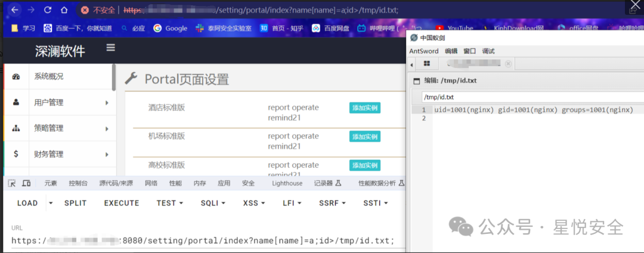Open the 学习 bookmark folder
The width and height of the screenshot is (644, 253).
[23, 28]
